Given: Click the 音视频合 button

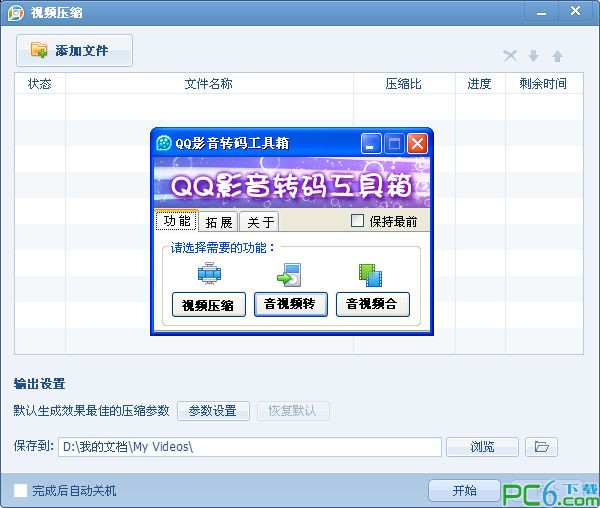Looking at the screenshot, I should click(373, 304).
